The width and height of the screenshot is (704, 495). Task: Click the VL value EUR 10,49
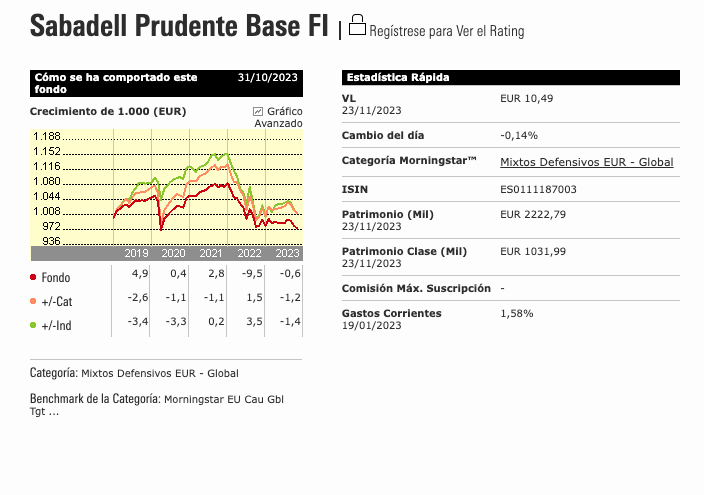click(x=527, y=98)
